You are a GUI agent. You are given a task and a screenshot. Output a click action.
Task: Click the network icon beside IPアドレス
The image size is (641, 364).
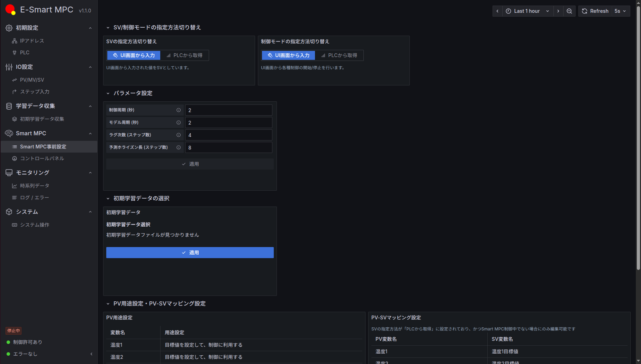15,41
